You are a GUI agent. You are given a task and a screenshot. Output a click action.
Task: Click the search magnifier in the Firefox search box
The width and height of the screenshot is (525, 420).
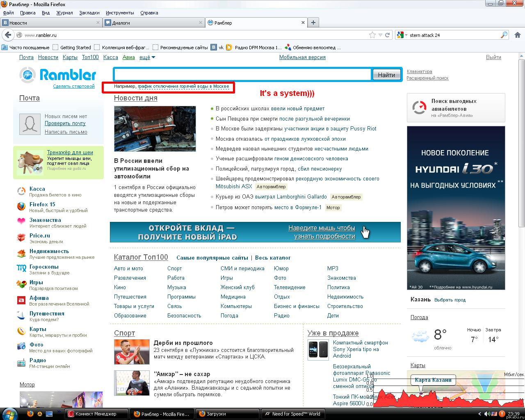pyautogui.click(x=504, y=35)
